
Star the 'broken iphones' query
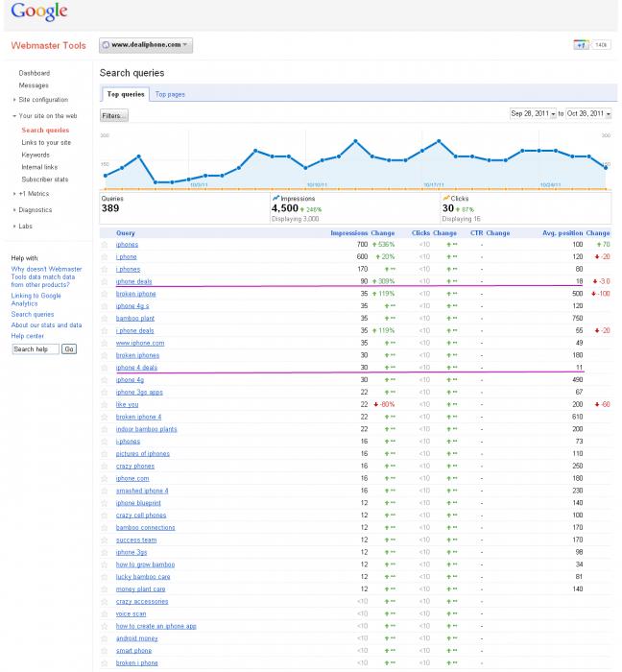tap(104, 356)
